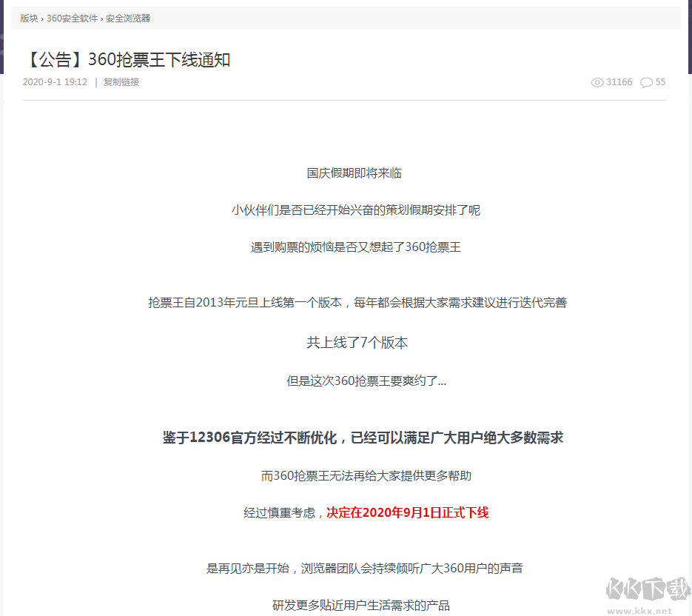The image size is (692, 616).
Task: Go to 360安全软件 breadcrumb section
Action: (72, 18)
